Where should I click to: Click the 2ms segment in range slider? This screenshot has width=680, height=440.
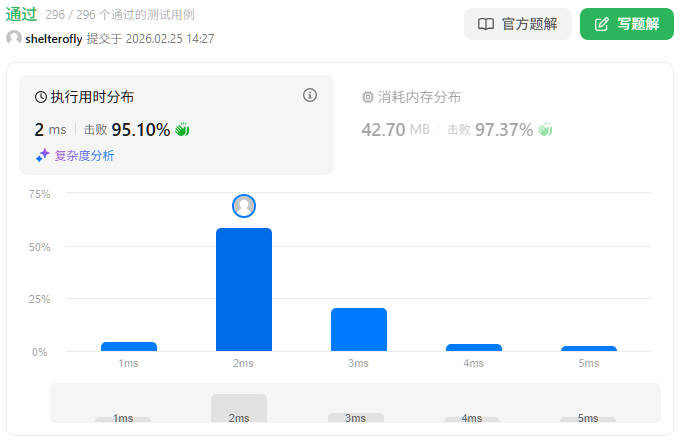239,408
